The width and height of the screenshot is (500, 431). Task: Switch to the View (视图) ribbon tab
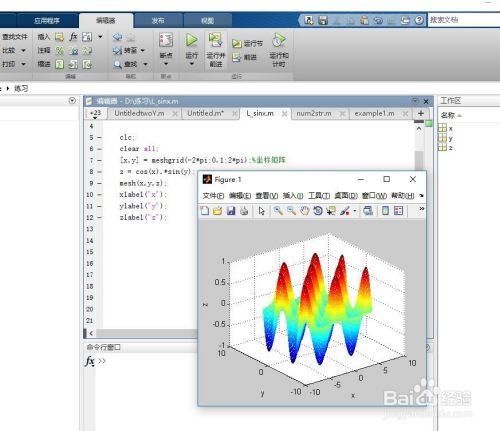coord(207,21)
